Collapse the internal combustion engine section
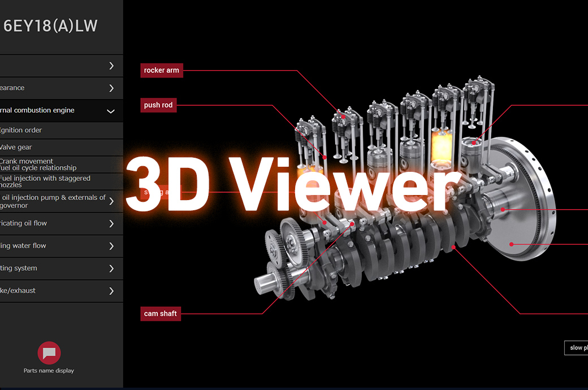Screen dimensions: 588x390 [111, 111]
